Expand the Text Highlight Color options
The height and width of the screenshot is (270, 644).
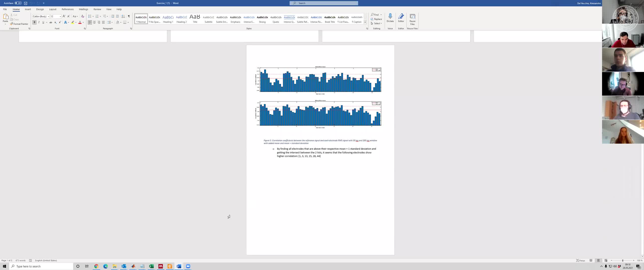[75, 22]
